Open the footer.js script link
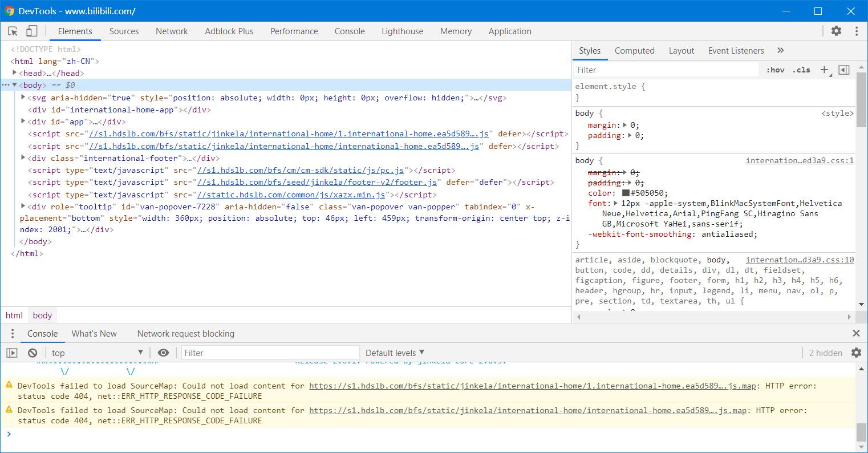Viewport: 868px width, 453px height. (317, 182)
